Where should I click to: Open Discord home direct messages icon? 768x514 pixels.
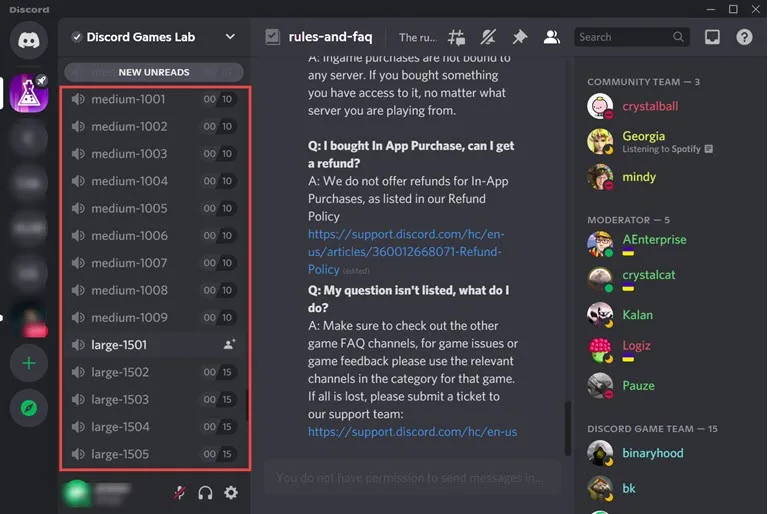pos(29,40)
